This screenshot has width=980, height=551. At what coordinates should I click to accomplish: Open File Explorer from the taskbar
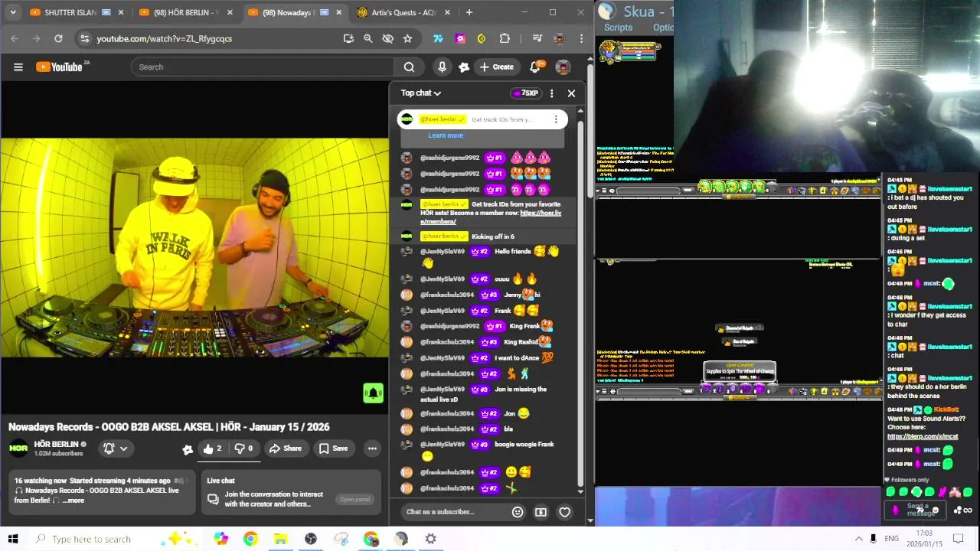(280, 539)
